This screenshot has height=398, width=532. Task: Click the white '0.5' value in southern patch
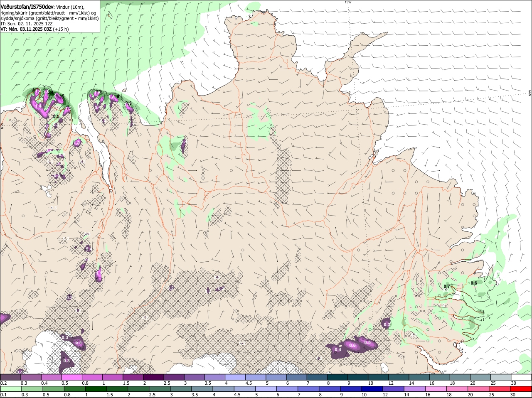tap(367, 342)
